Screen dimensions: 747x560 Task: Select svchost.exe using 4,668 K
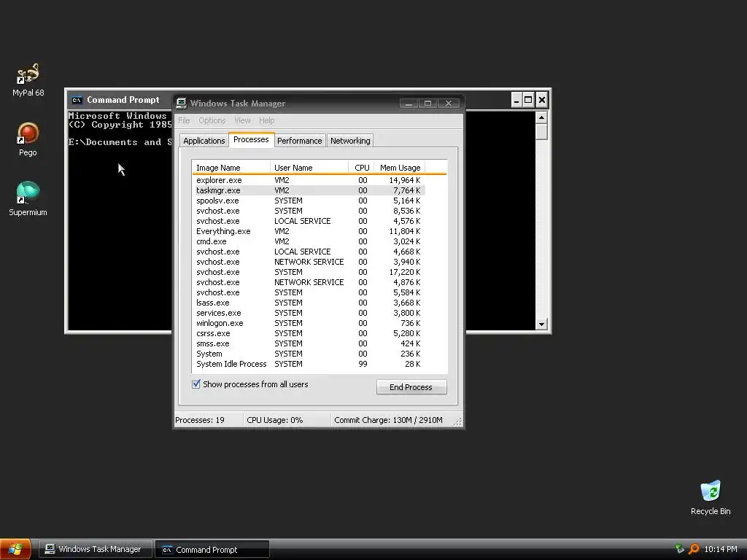(x=309, y=252)
